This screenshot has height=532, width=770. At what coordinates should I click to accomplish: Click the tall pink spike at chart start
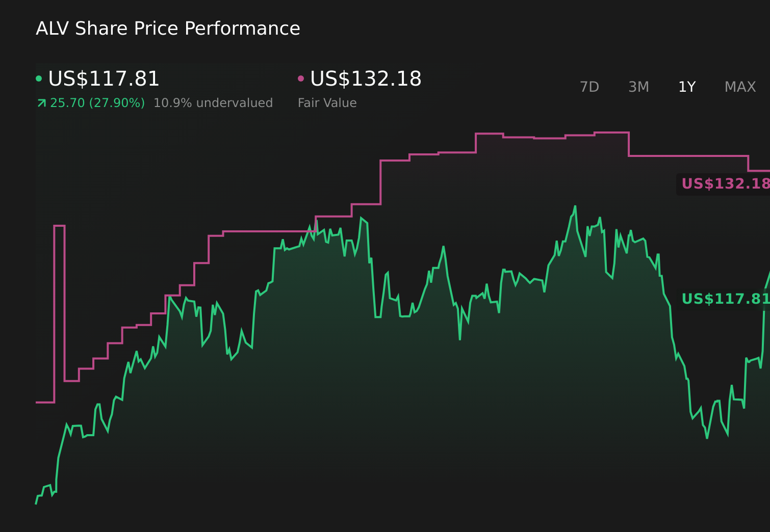(x=59, y=226)
